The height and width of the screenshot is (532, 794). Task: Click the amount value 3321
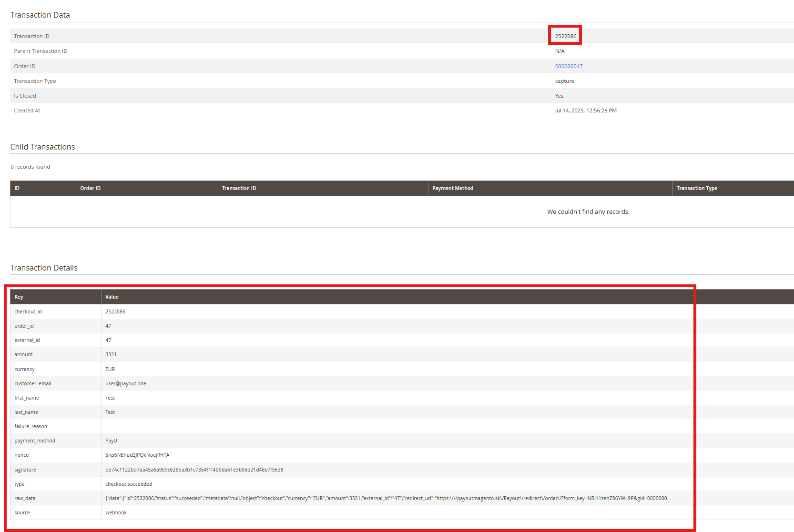pos(111,354)
